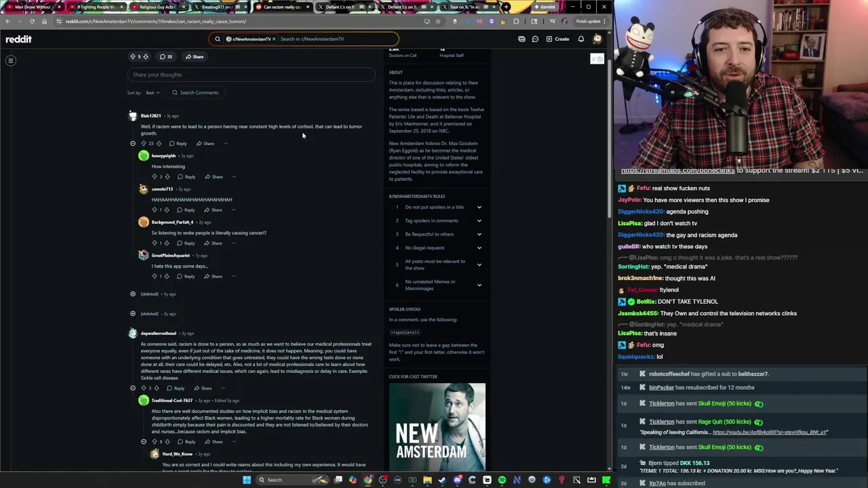Open more options on heavyysighh's comment
This screenshot has height=488, width=868.
235,177
